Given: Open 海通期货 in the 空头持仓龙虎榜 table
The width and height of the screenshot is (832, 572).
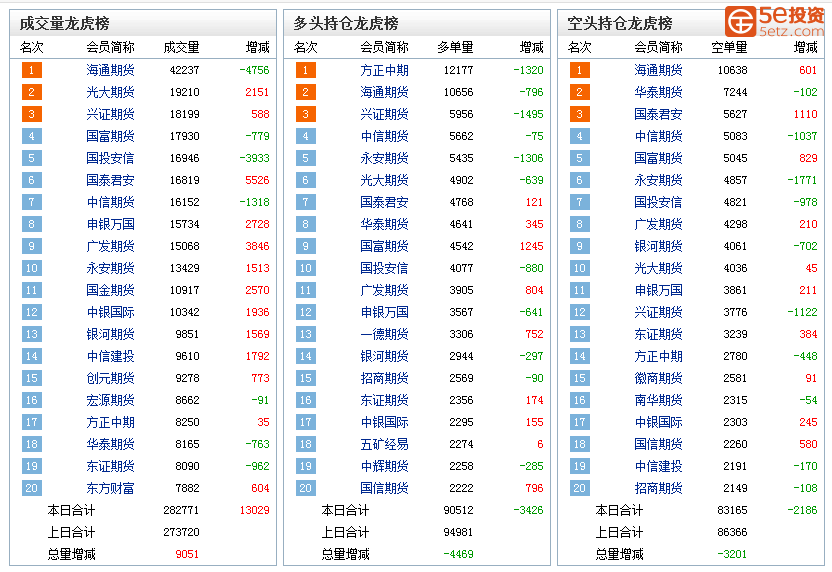Looking at the screenshot, I should 658,70.
